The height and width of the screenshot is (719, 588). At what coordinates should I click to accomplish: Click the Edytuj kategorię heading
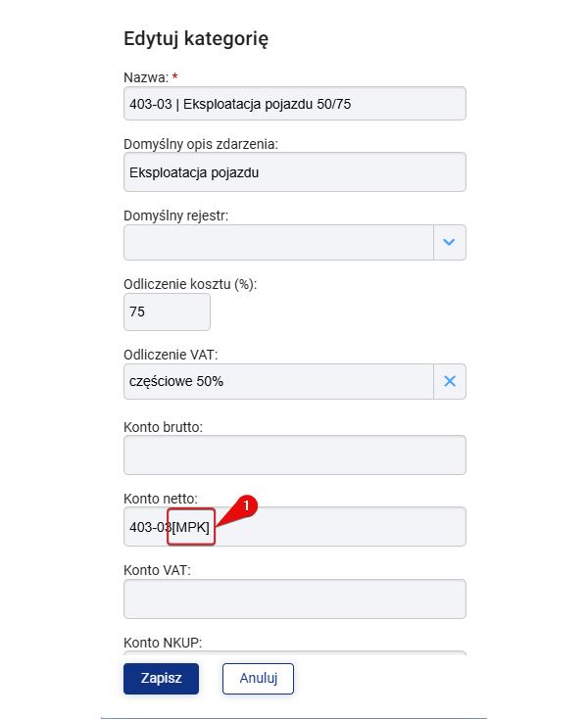pos(196,38)
